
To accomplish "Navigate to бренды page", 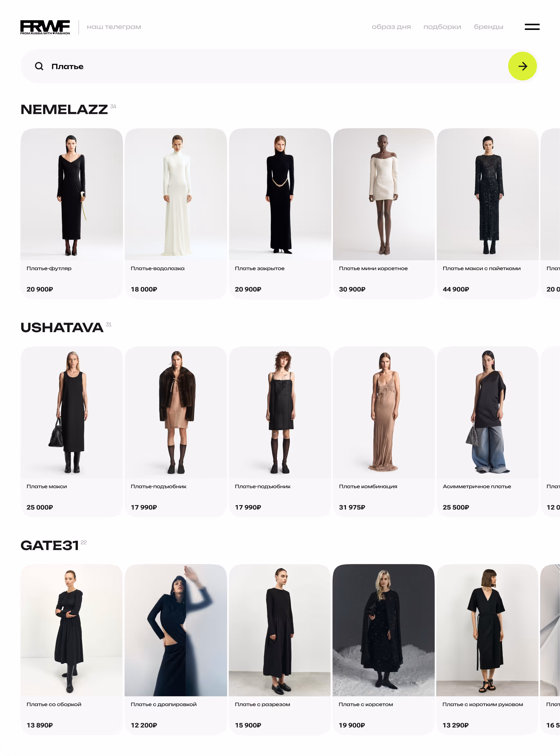I will tap(488, 27).
